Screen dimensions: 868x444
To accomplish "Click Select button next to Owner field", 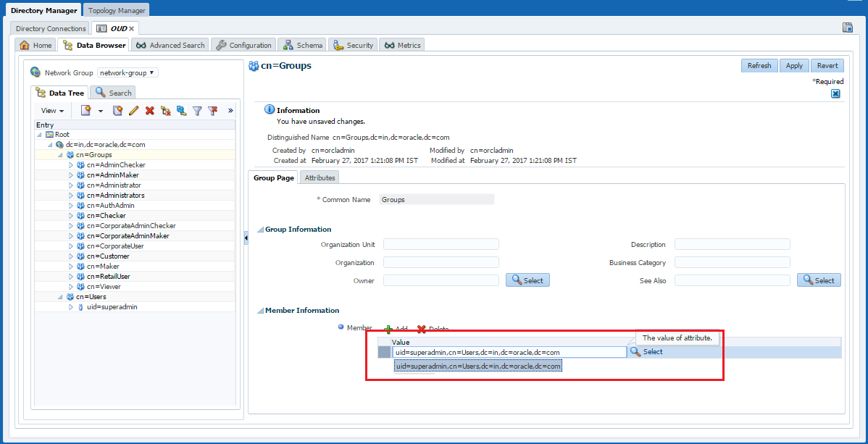I will [527, 280].
